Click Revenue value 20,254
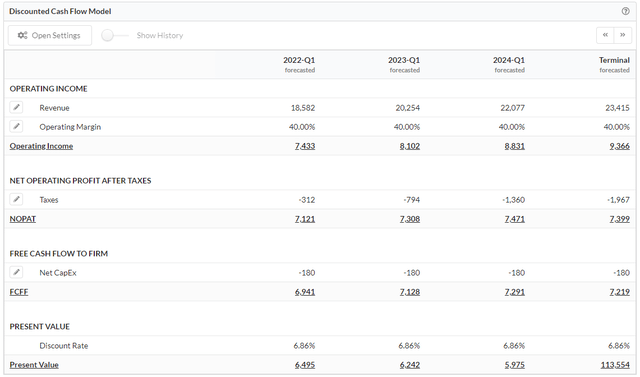640x377 pixels. coord(408,108)
